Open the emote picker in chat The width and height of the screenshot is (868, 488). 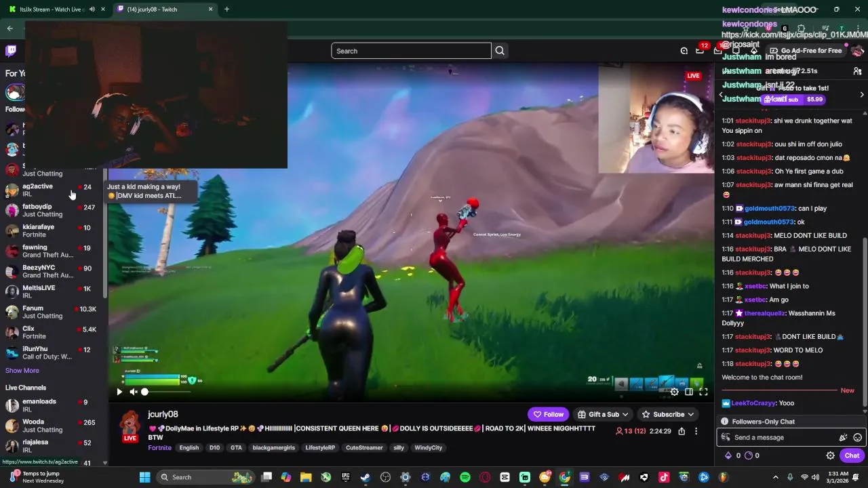point(857,438)
